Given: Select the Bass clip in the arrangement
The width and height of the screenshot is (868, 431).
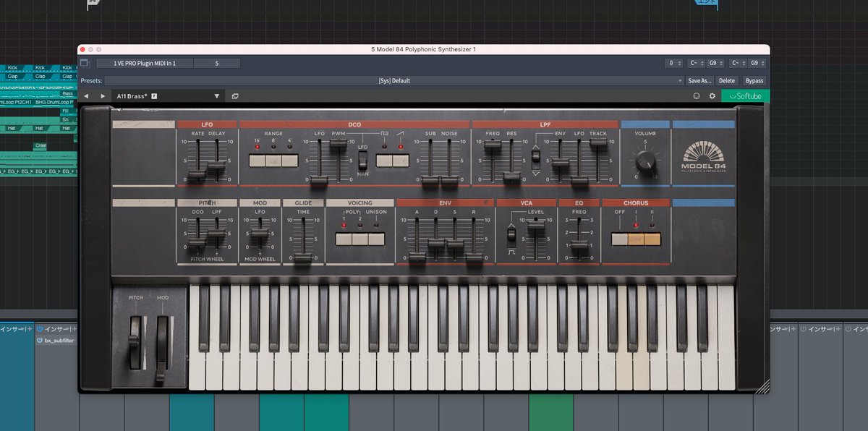Looking at the screenshot, I should (67, 93).
